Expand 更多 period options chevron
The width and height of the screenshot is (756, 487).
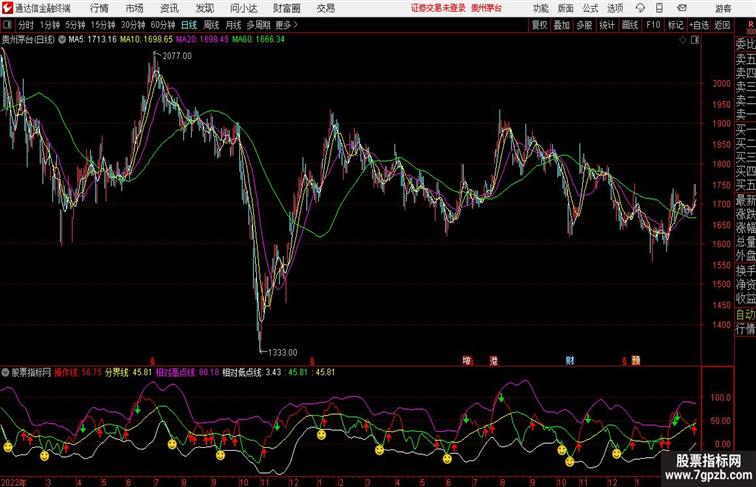click(295, 25)
